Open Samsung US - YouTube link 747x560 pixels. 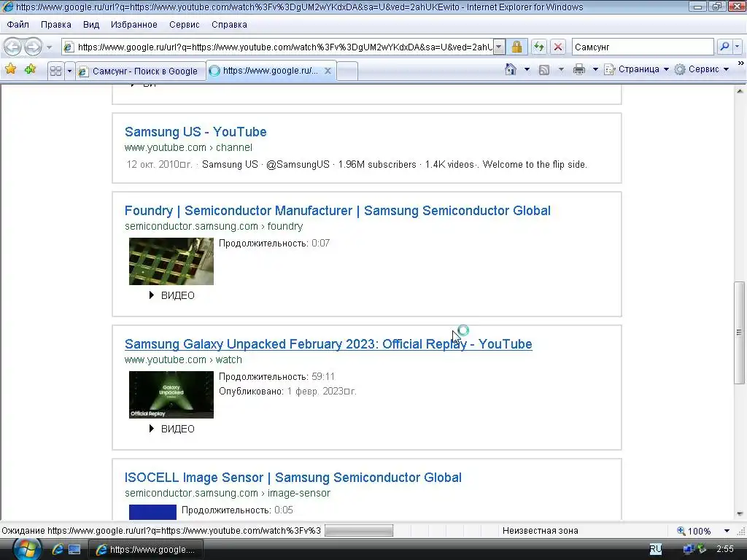(196, 132)
